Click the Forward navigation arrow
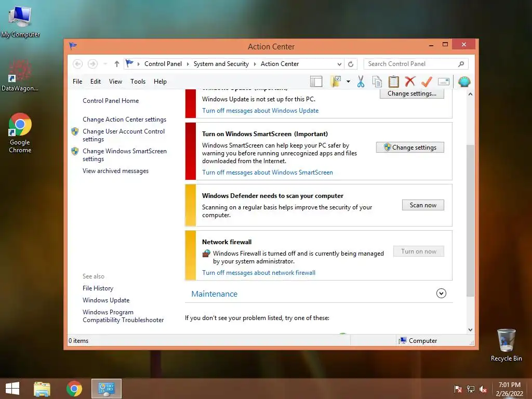 click(x=92, y=64)
